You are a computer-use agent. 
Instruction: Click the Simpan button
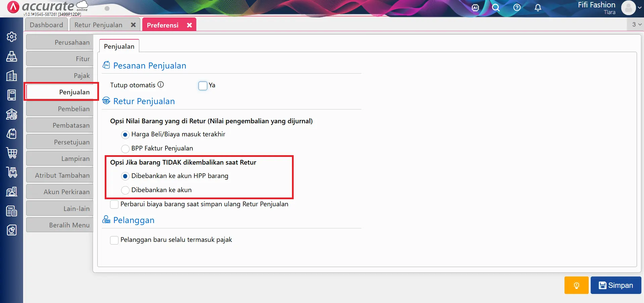615,285
